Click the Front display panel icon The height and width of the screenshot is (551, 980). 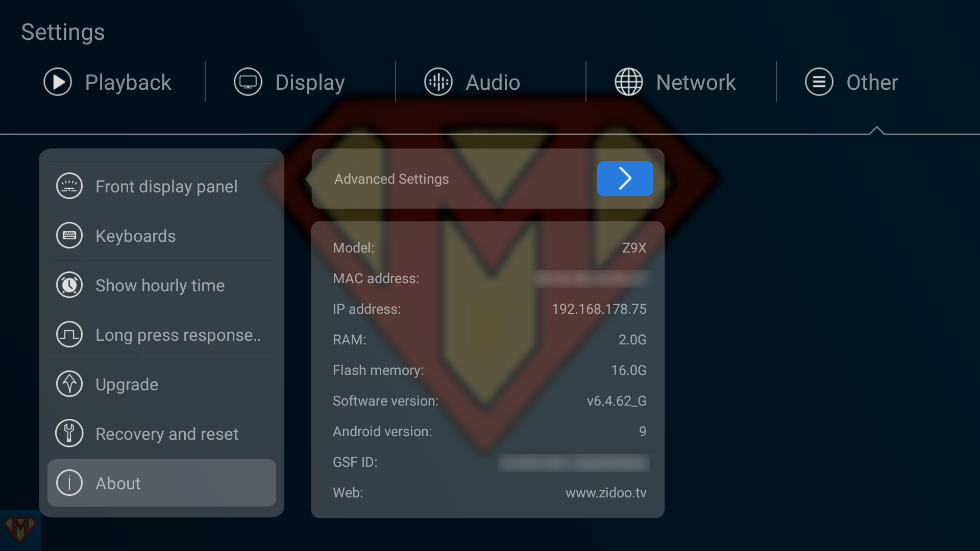tap(69, 186)
